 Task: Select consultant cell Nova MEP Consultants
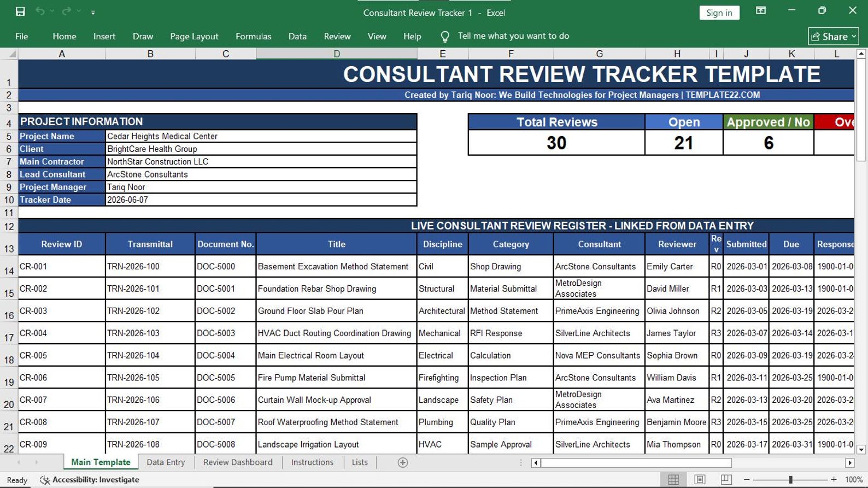599,355
